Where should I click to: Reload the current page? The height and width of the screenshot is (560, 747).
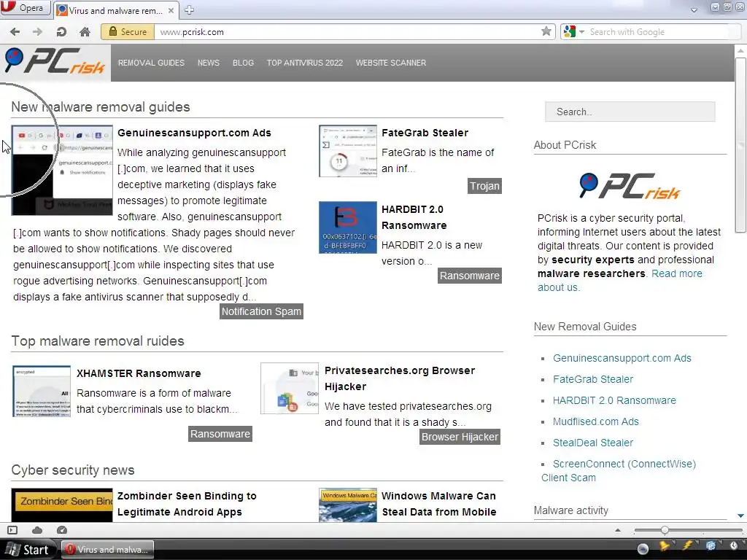coord(61,32)
